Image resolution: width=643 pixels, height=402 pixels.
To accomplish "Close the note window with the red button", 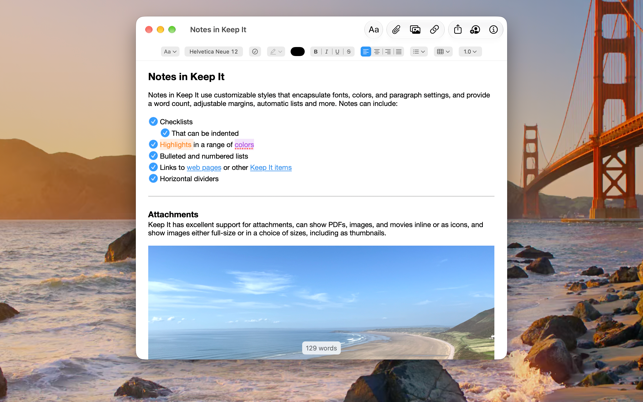I will (x=149, y=30).
